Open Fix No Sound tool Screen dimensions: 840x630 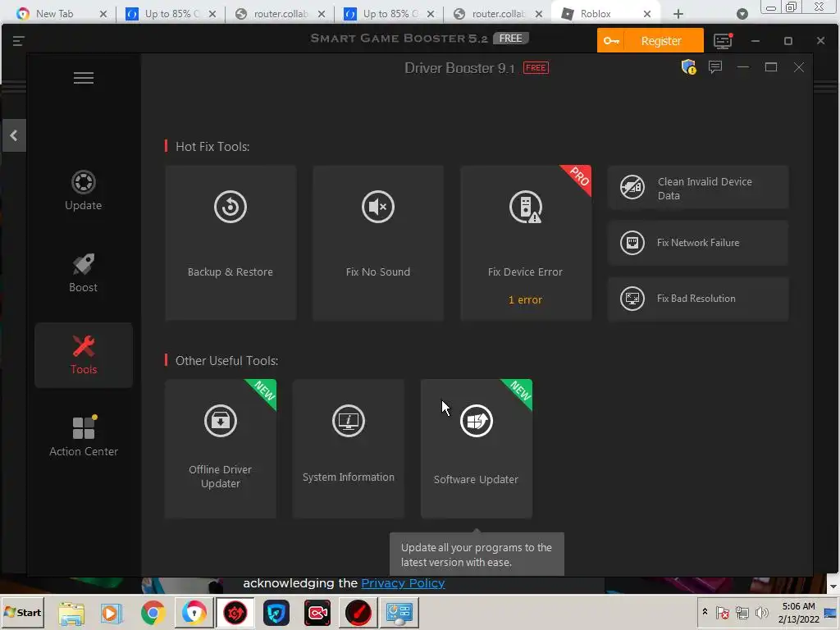(x=377, y=243)
